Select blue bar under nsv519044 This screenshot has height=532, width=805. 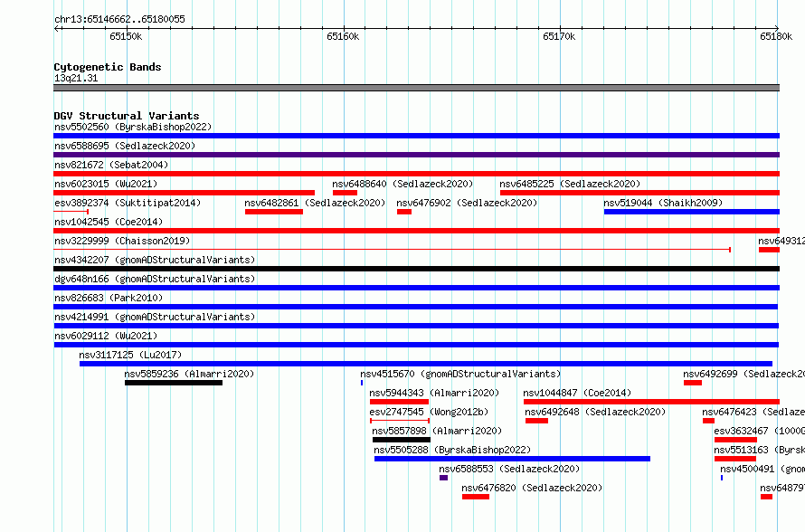tap(692, 212)
